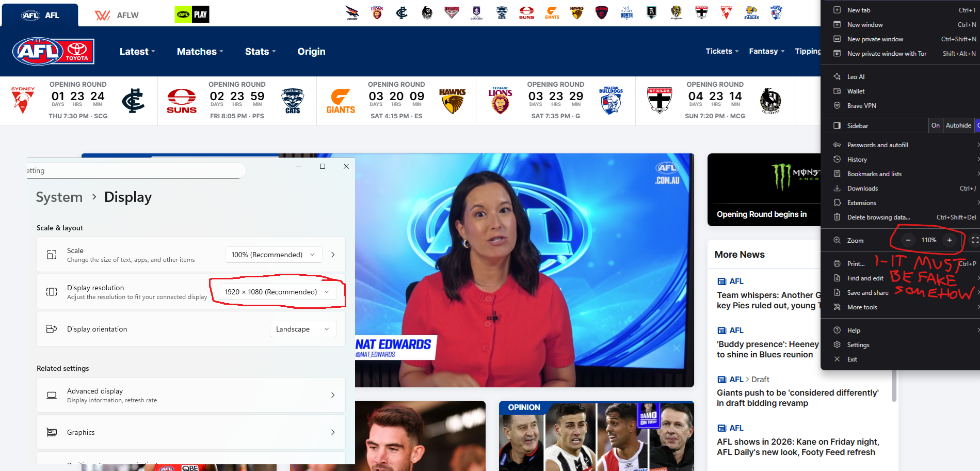The width and height of the screenshot is (980, 471).
Task: Open the Stats dropdown in the AFL navigation
Action: [261, 52]
